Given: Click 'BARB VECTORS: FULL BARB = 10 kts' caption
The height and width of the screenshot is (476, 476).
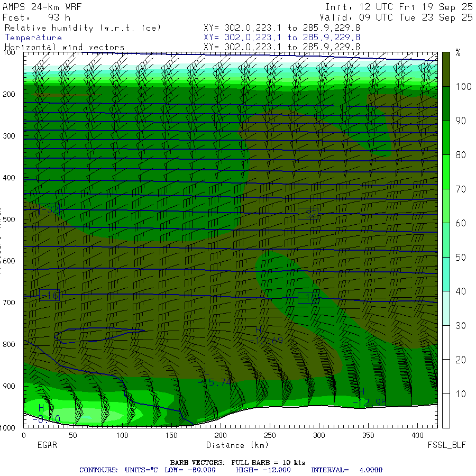Looking at the screenshot, I should point(237,463).
